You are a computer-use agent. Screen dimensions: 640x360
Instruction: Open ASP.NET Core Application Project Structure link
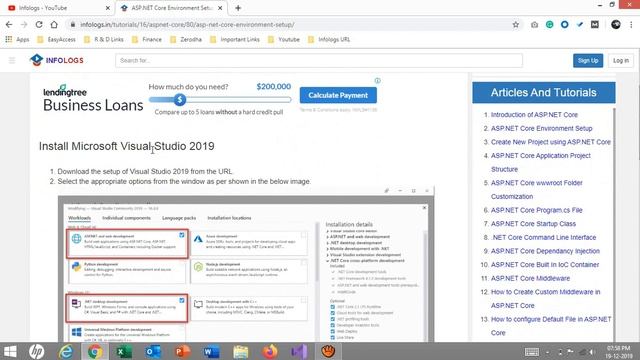click(x=540, y=162)
